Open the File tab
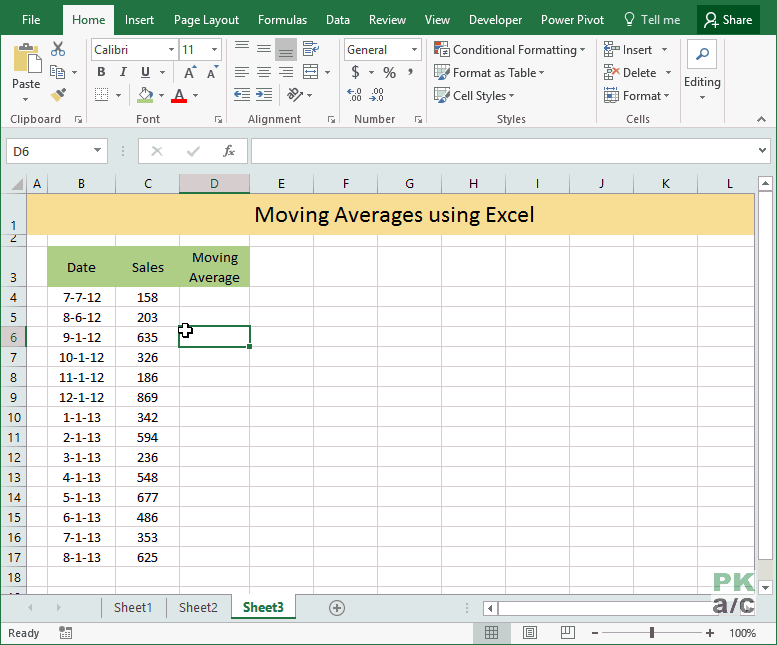 pos(31,20)
